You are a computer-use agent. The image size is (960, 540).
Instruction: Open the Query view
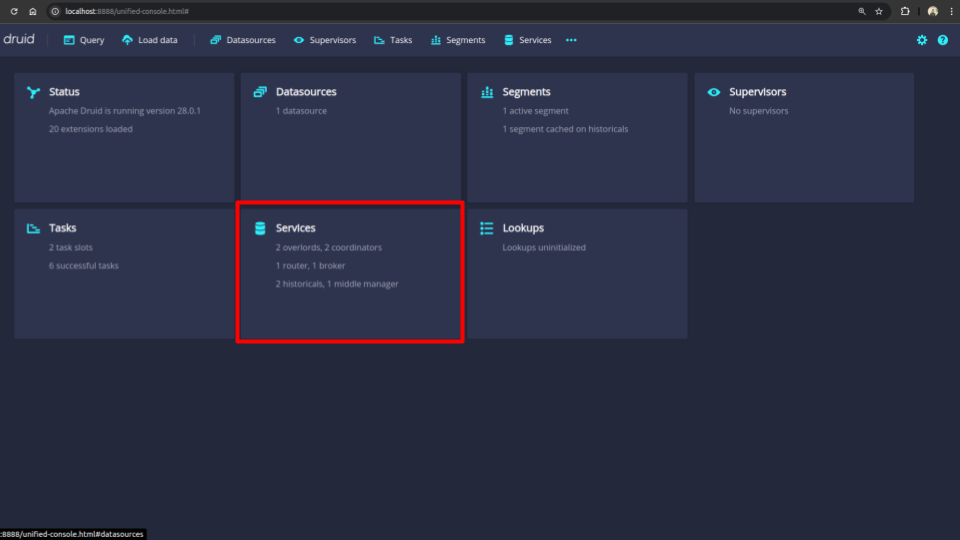point(83,40)
